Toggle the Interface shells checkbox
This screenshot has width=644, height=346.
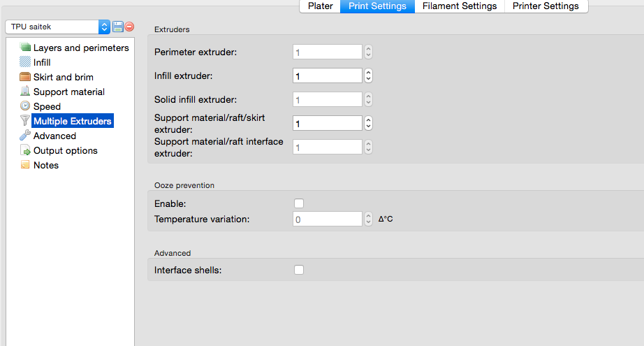click(x=299, y=270)
